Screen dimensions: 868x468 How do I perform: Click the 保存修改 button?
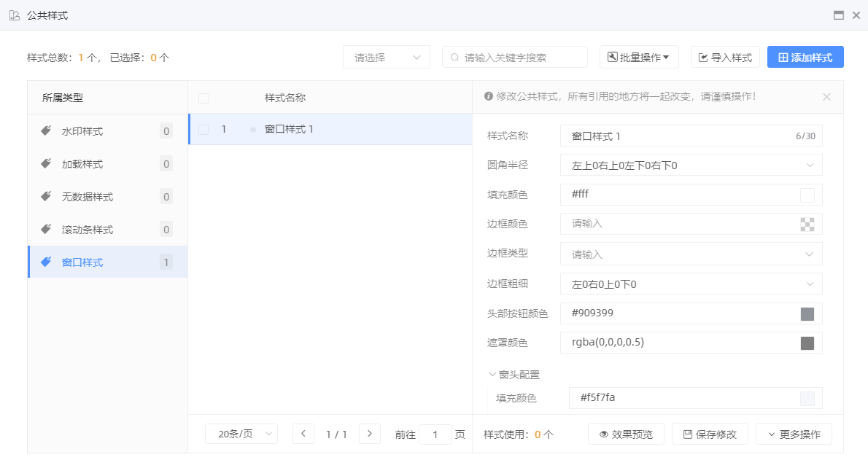tap(710, 434)
